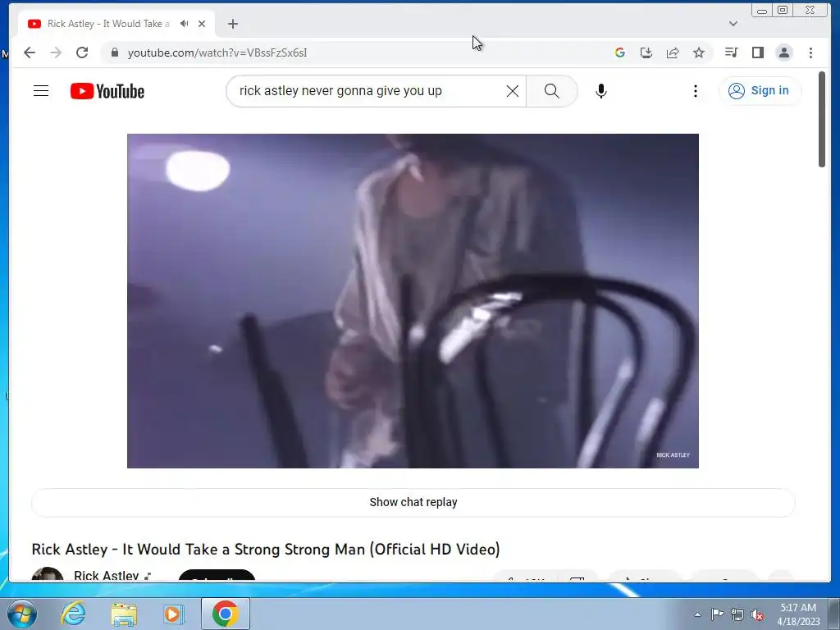840x630 pixels.
Task: Open Chrome profile avatar
Action: [x=784, y=52]
